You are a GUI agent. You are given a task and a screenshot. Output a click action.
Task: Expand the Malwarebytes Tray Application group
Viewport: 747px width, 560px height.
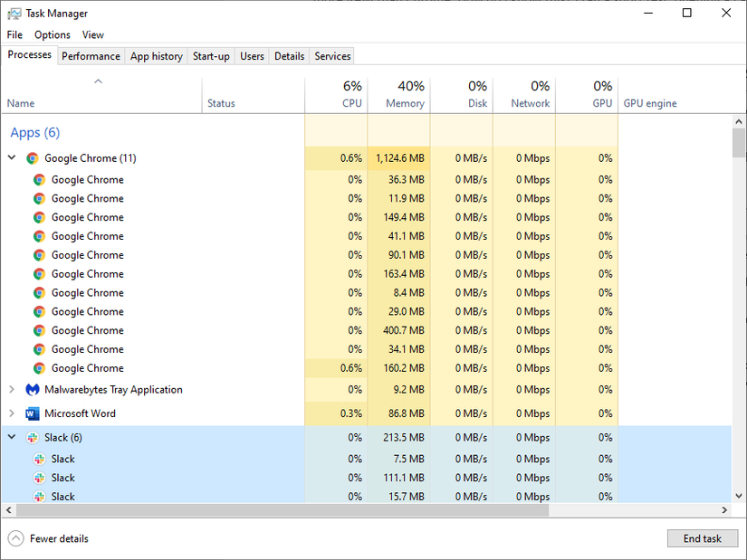tap(11, 390)
